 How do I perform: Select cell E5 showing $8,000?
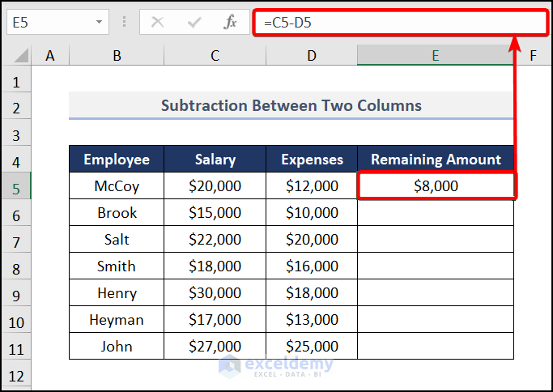click(x=436, y=186)
